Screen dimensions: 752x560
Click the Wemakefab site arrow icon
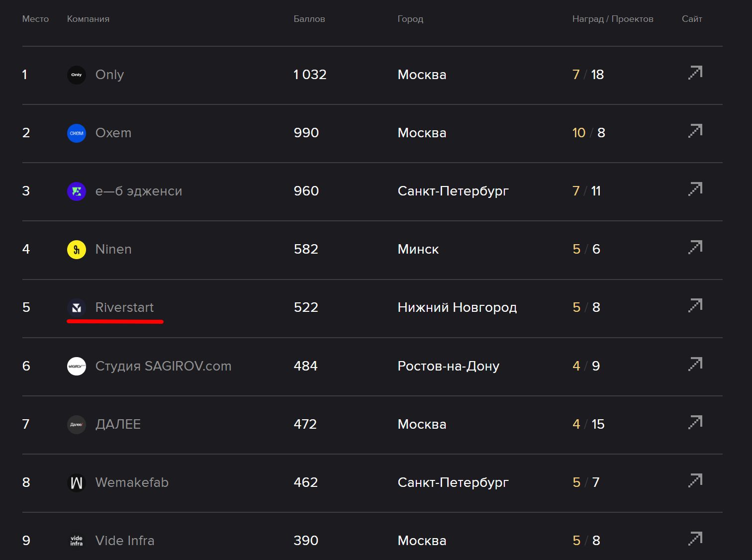tap(695, 480)
